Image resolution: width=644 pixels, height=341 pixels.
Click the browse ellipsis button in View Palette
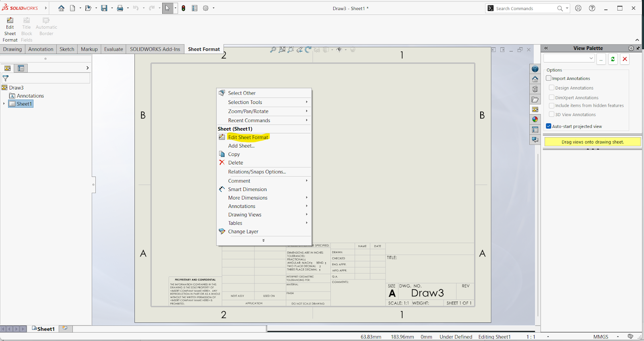pyautogui.click(x=601, y=59)
